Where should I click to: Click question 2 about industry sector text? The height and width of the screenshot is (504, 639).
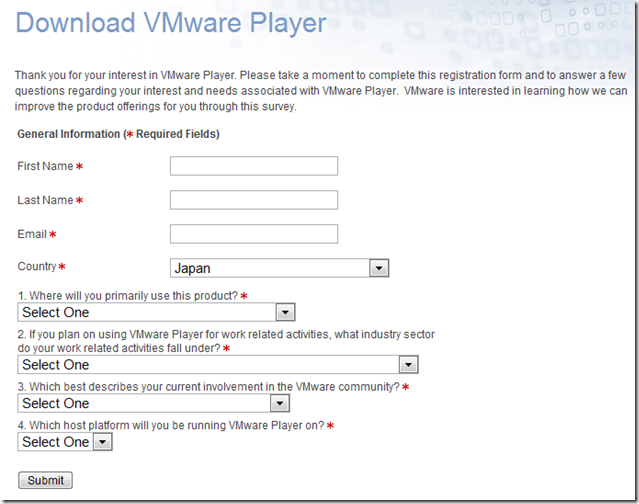226,341
